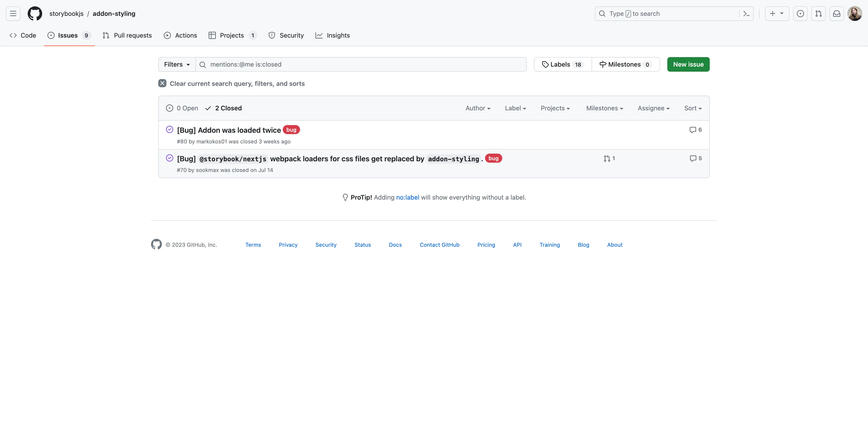Open the hamburger navigation menu
Screen dimensions: 868x423
[x=13, y=13]
